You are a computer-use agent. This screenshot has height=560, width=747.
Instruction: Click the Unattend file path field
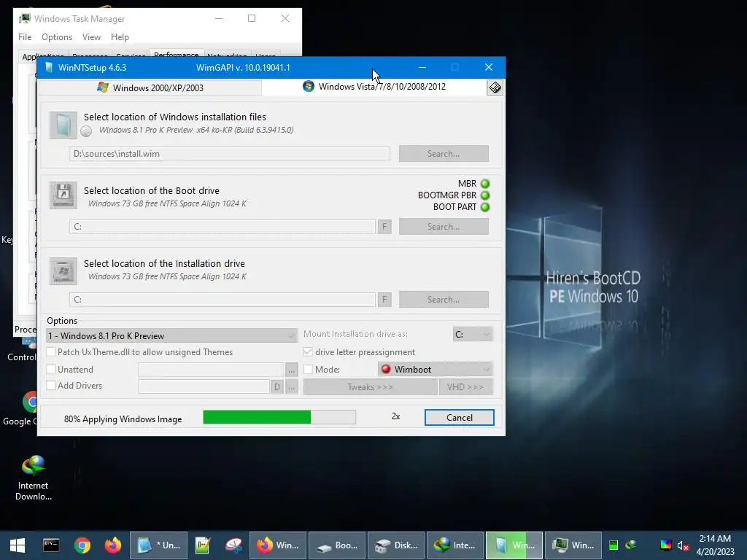click(x=211, y=370)
